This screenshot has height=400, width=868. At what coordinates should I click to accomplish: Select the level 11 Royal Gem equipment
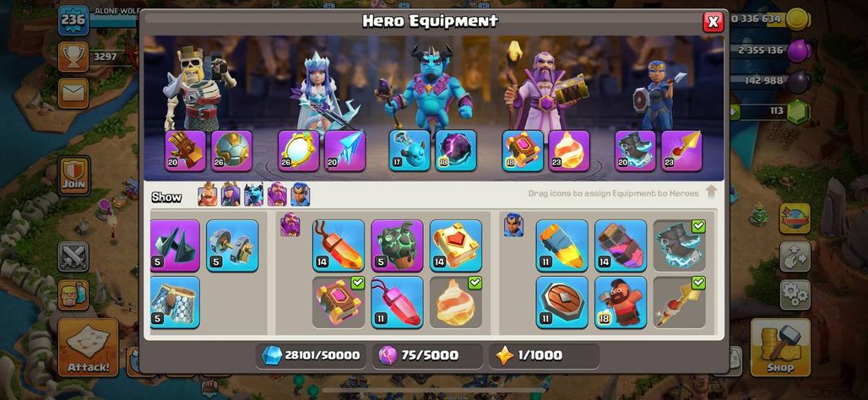(561, 245)
